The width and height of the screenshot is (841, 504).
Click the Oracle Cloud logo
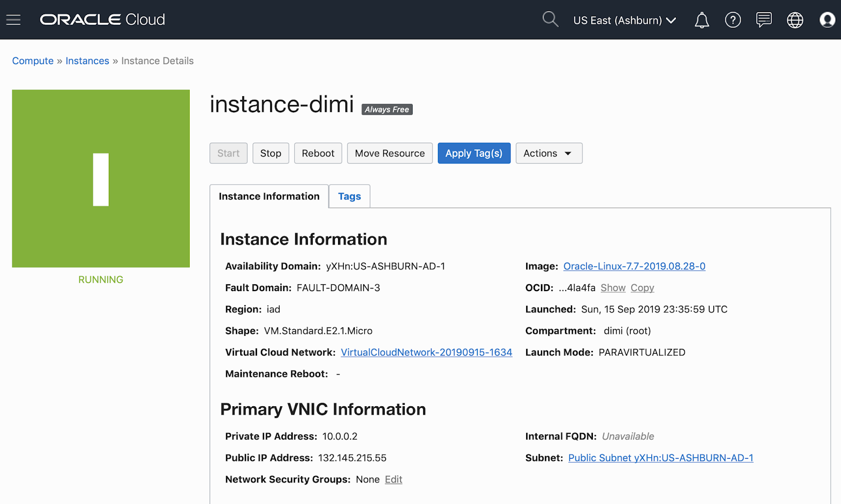click(x=102, y=19)
